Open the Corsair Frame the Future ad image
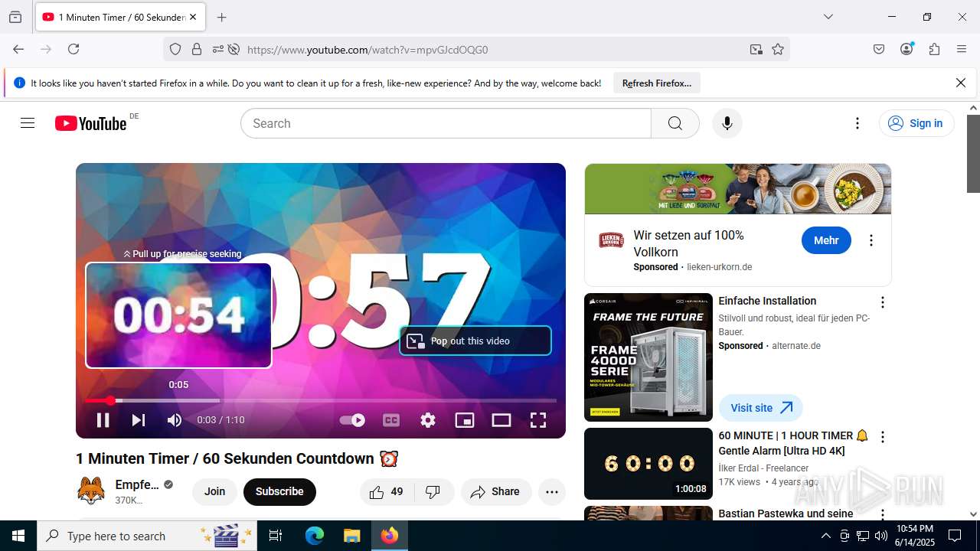Screen dimensions: 980x551 [x=648, y=357]
